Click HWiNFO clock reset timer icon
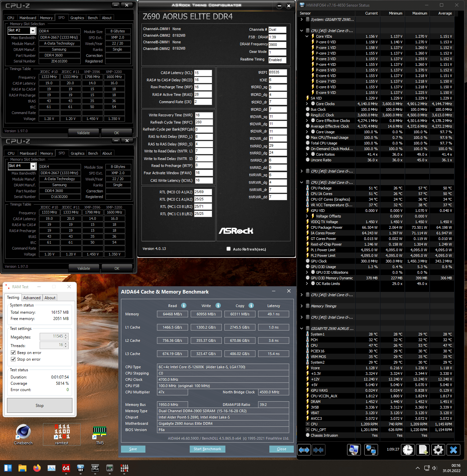 click(408, 450)
